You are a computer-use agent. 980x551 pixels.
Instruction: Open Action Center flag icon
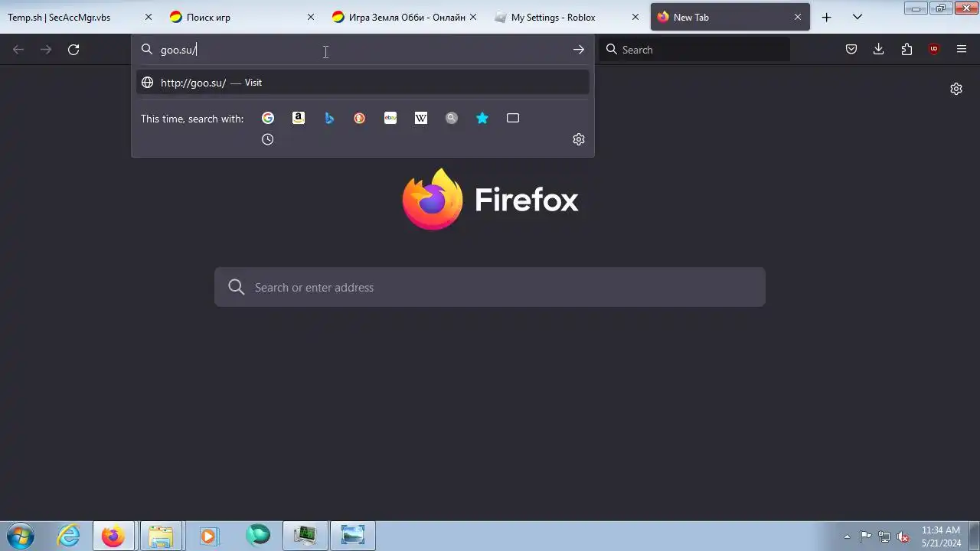(x=865, y=536)
